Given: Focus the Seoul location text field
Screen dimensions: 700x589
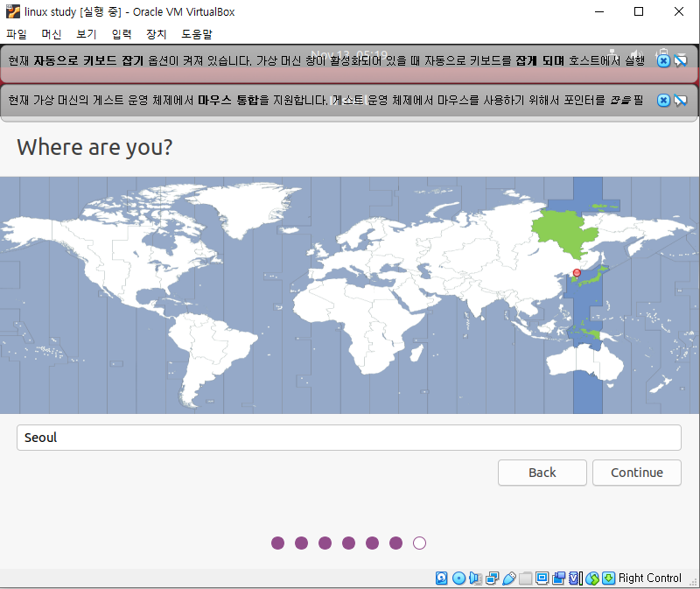Looking at the screenshot, I should (348, 438).
